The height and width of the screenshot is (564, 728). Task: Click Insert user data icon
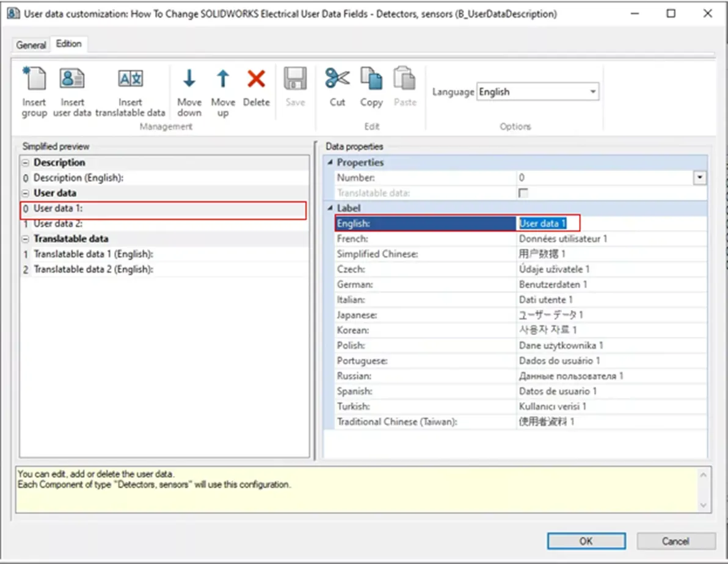(72, 79)
